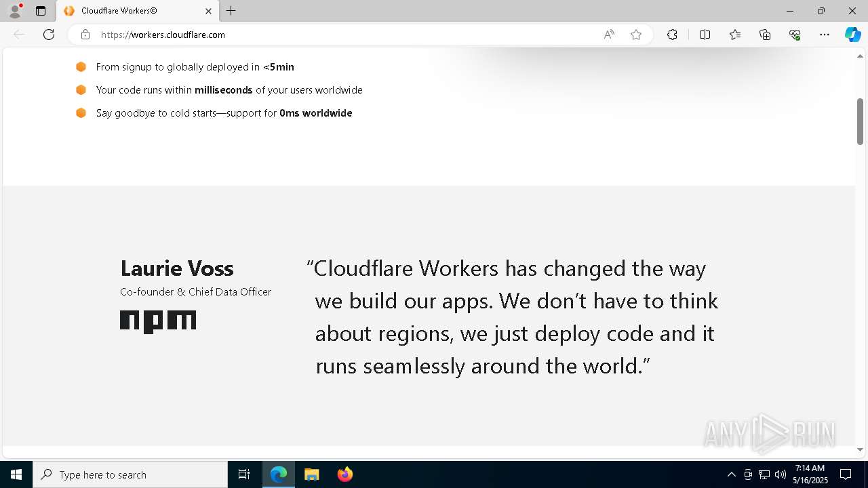Open the Edge profile icon
Viewport: 868px width, 488px height.
[x=15, y=11]
